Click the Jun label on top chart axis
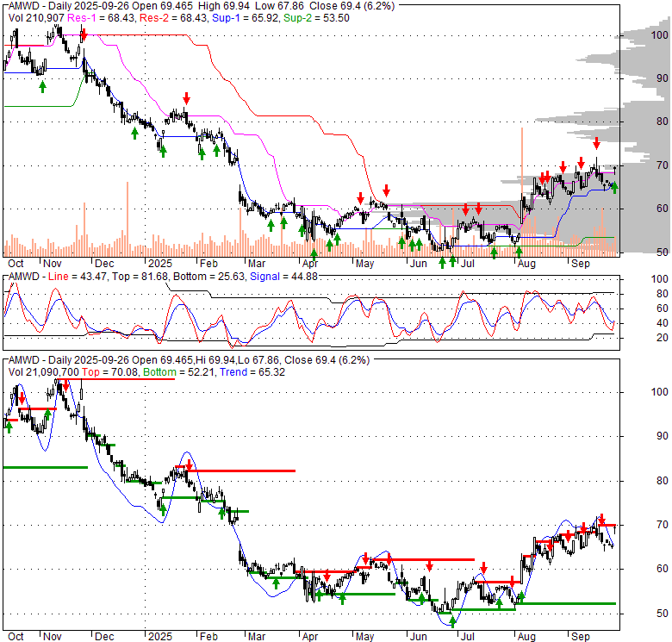Viewport: 672px width, 642px height. [x=419, y=264]
